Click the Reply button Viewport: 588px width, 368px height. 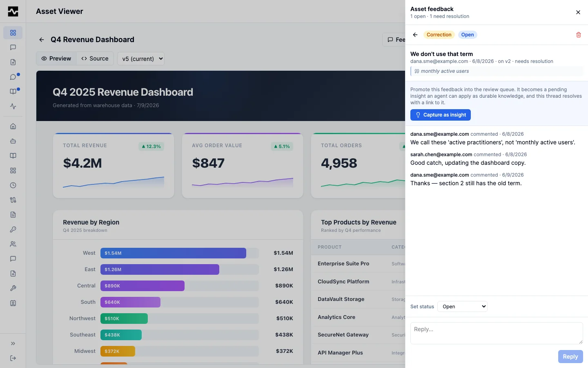pos(570,357)
